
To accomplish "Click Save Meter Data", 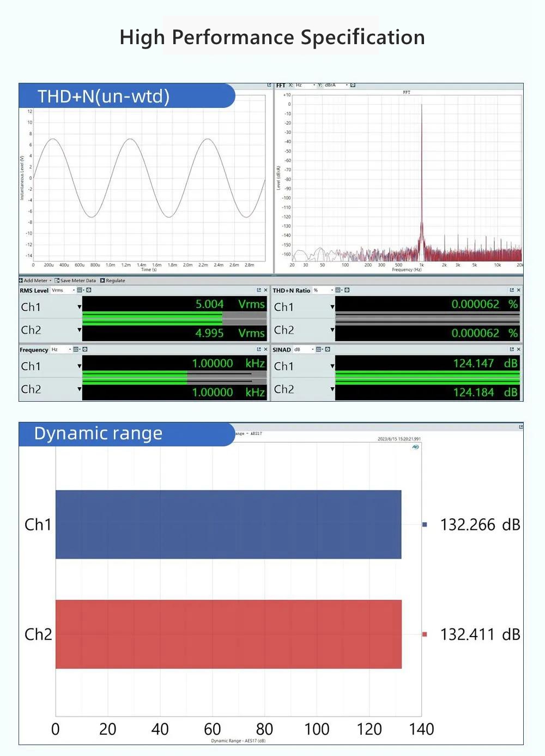I will pos(76,281).
